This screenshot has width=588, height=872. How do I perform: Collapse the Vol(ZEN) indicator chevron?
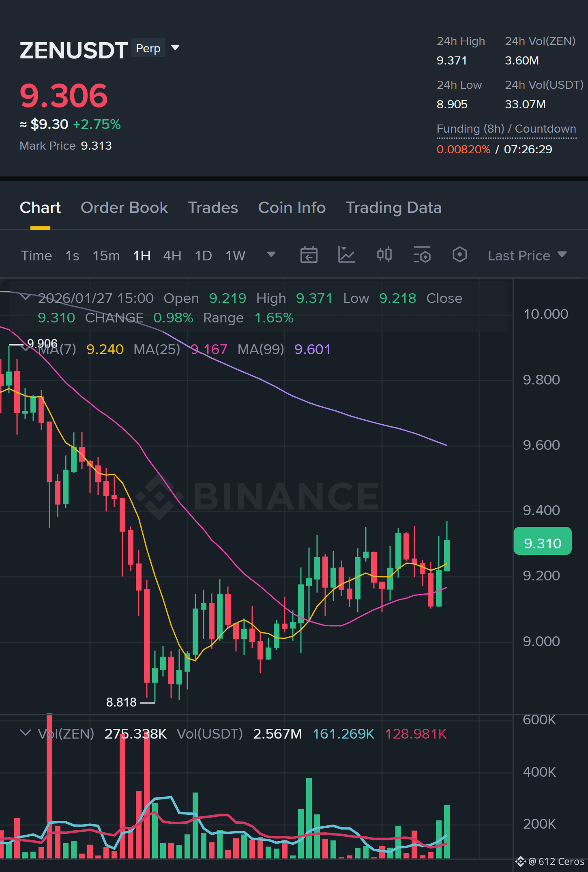tap(26, 733)
